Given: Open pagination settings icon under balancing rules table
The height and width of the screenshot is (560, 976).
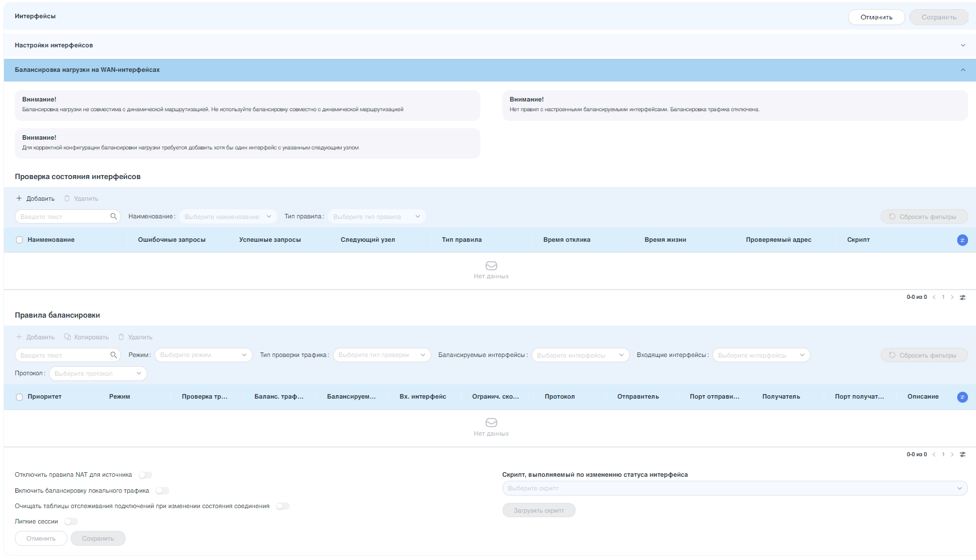Looking at the screenshot, I should 962,455.
